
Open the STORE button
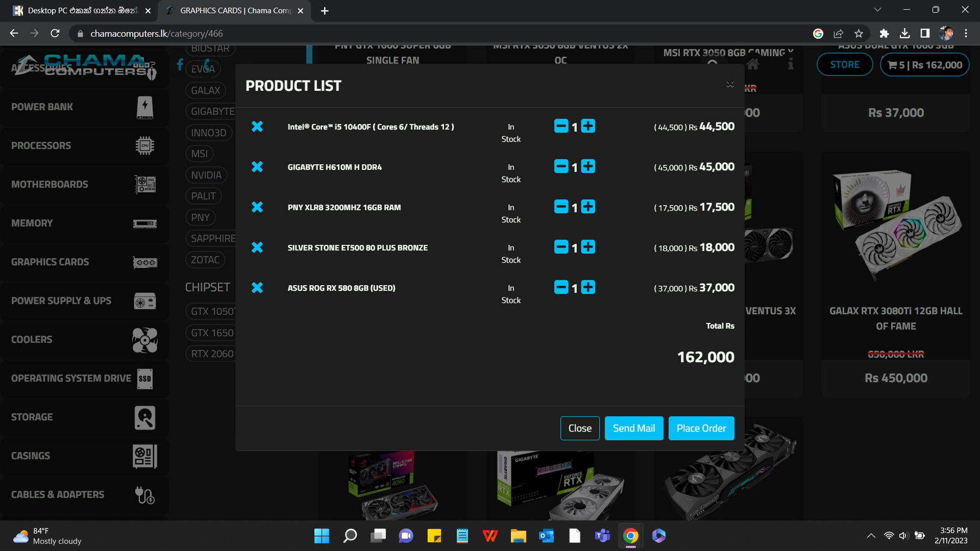(845, 65)
